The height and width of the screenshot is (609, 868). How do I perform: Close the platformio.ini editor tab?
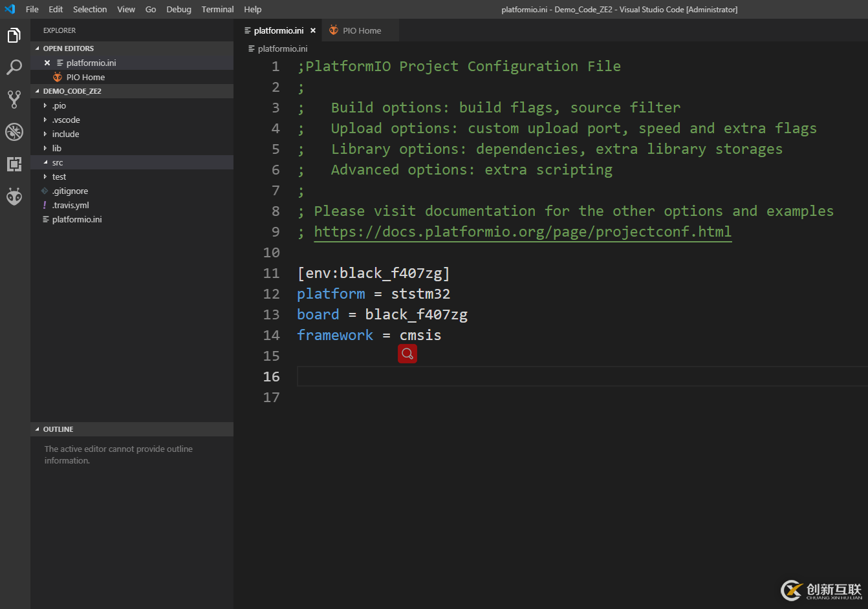tap(313, 30)
